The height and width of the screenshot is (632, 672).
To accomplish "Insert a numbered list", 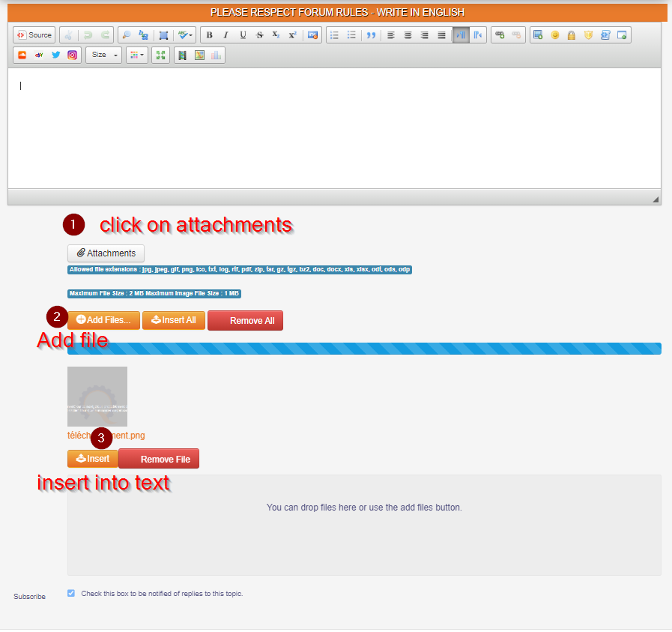I will pyautogui.click(x=334, y=35).
